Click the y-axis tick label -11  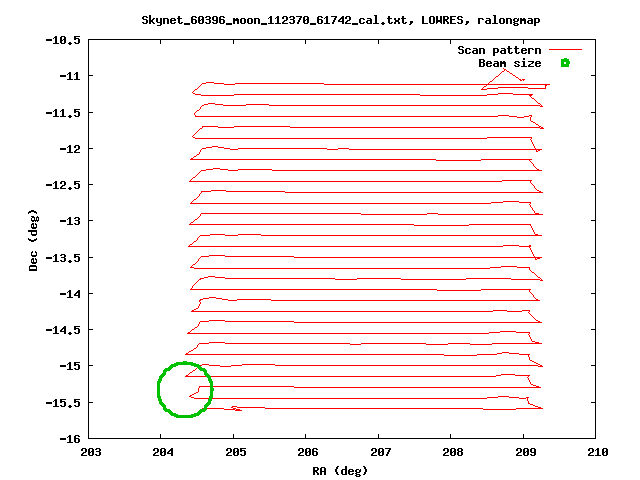point(70,76)
